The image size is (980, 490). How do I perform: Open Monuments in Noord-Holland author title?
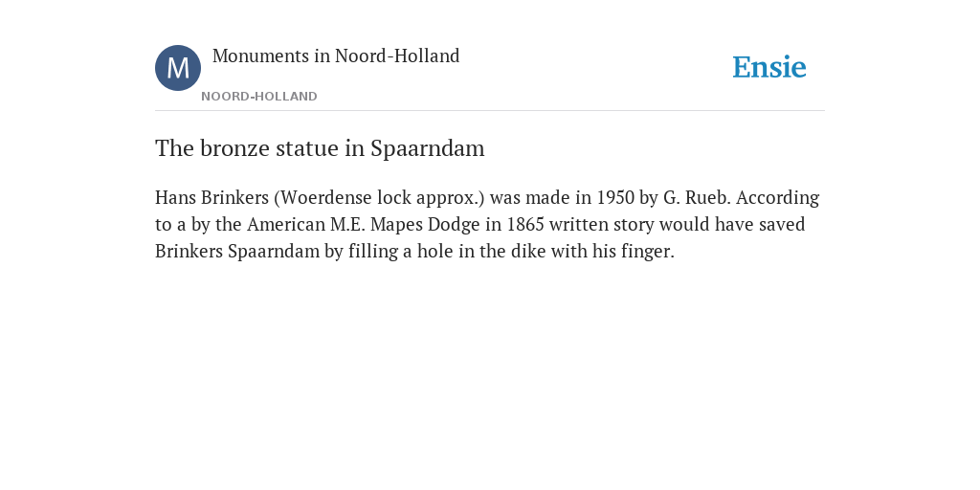336,56
